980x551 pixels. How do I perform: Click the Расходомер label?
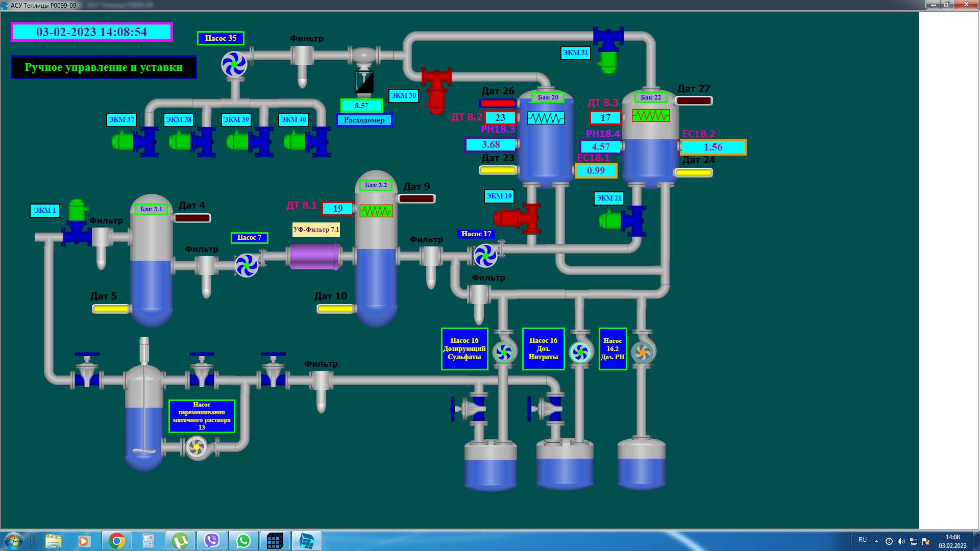click(x=364, y=120)
